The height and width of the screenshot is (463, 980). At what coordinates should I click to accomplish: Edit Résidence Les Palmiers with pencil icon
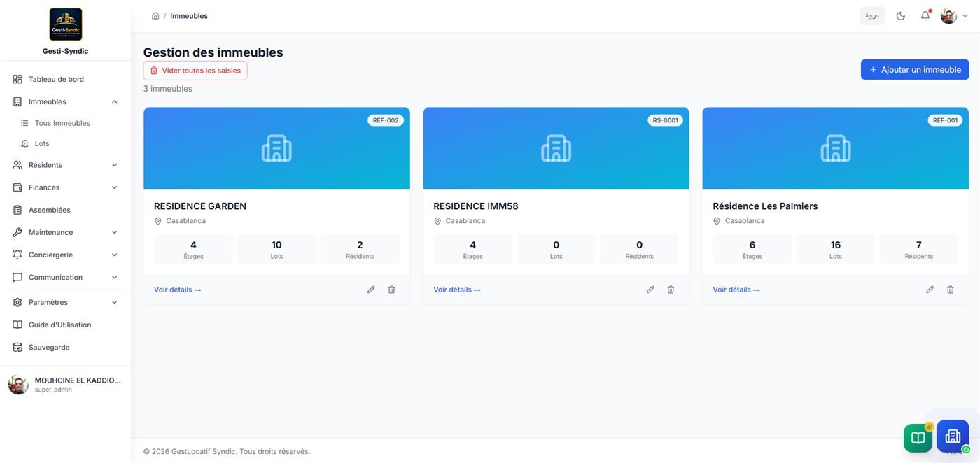[930, 290]
